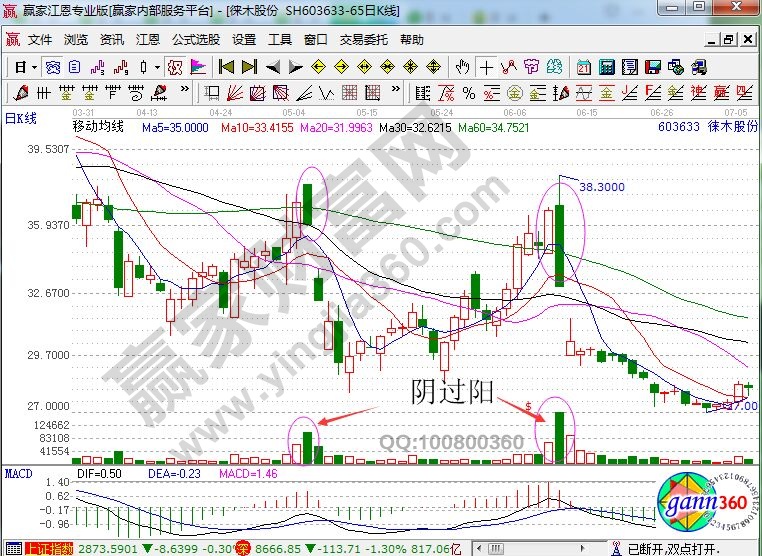This screenshot has width=762, height=556.
Task: Open the 交易委托 menu
Action: coord(363,40)
